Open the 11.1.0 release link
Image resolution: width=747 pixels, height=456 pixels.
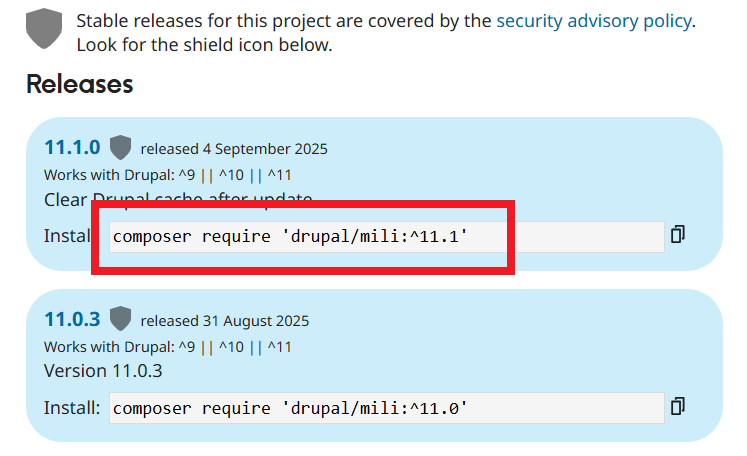tap(72, 148)
